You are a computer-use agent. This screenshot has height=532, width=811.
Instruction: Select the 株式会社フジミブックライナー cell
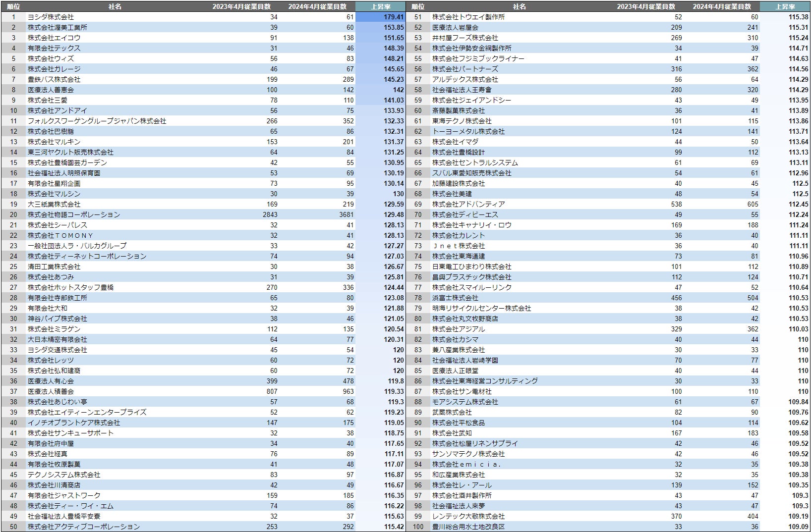(x=478, y=58)
